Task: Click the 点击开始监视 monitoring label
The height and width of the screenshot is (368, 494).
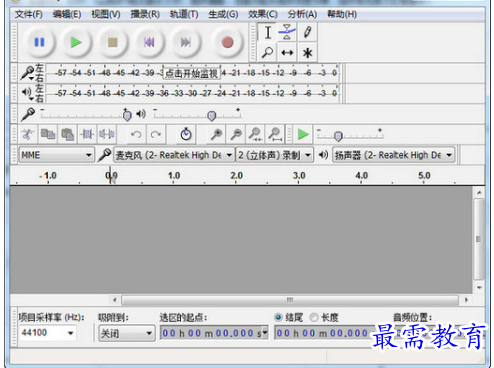Action: click(x=191, y=73)
